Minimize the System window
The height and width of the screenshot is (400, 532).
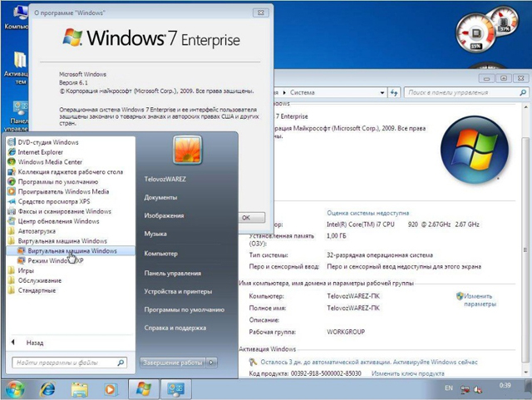(x=486, y=78)
